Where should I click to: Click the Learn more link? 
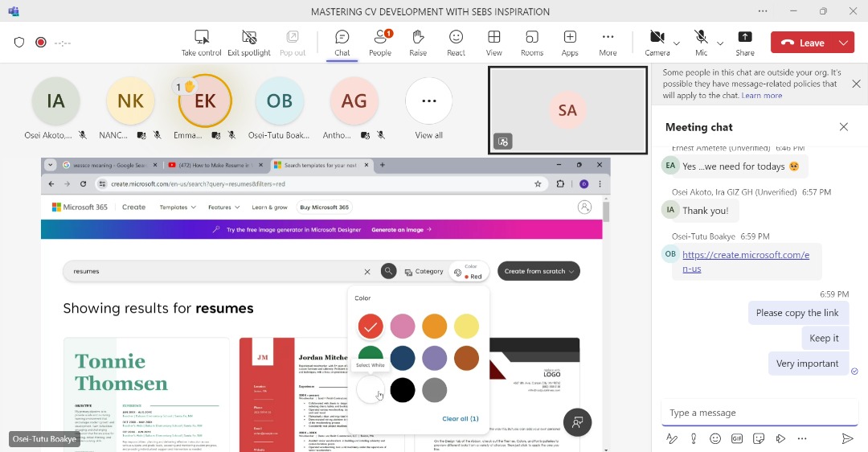point(761,96)
